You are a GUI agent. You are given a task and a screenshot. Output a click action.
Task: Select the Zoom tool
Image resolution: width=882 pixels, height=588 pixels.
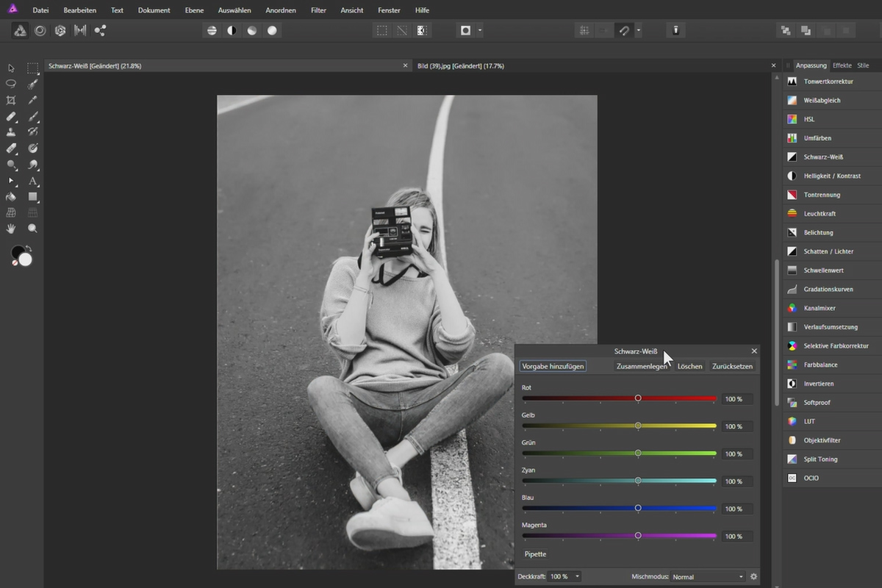(32, 229)
